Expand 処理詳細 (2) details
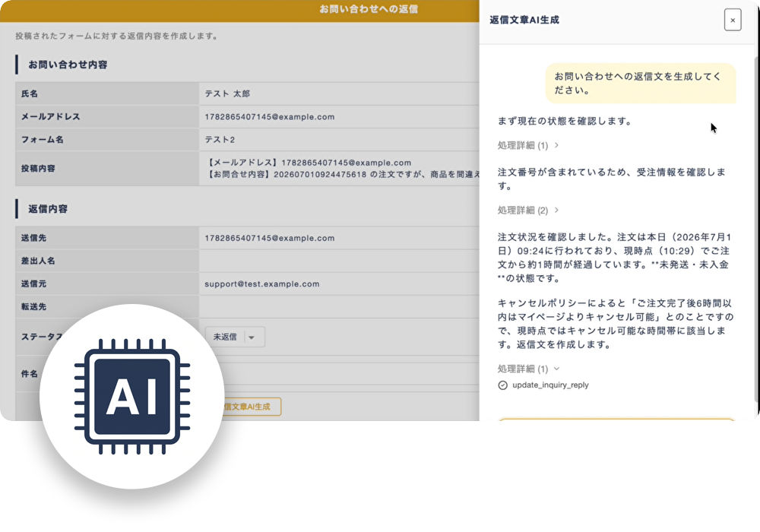This screenshot has width=760, height=532. tap(528, 211)
